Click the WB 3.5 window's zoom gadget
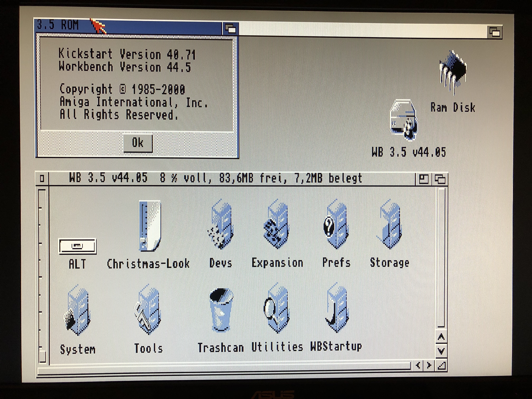 click(x=424, y=179)
